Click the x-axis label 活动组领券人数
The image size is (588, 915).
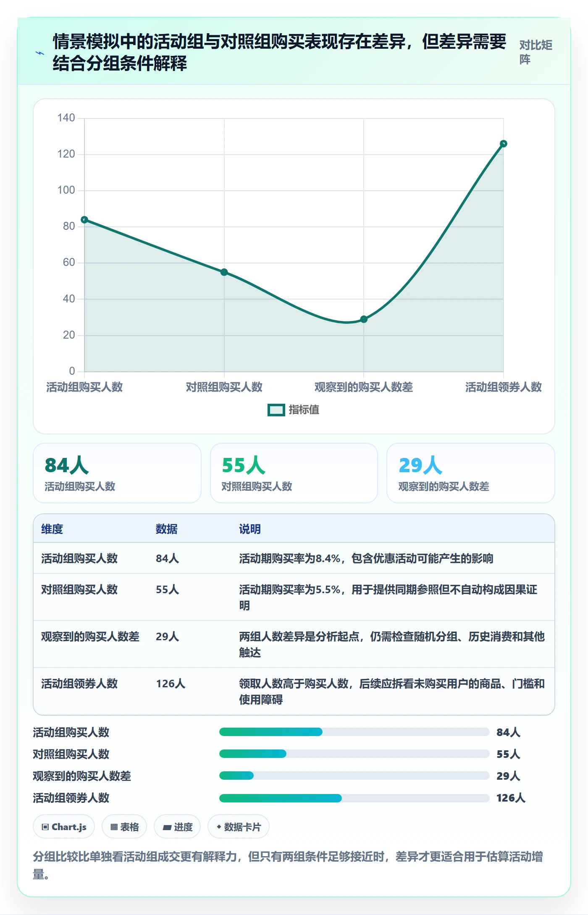point(503,387)
